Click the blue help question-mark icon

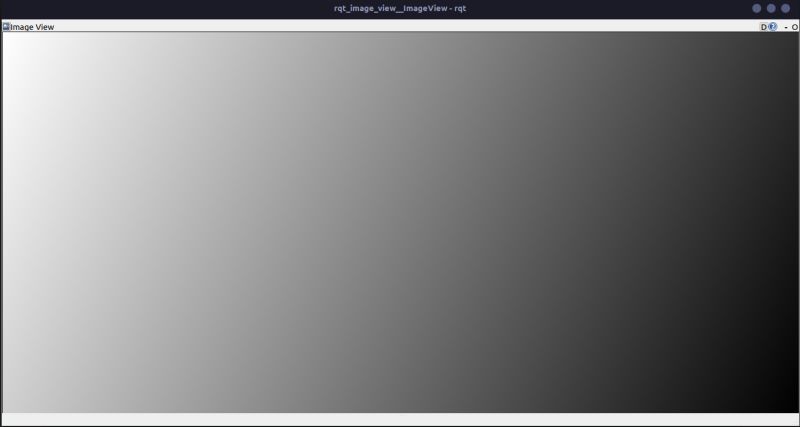[773, 27]
